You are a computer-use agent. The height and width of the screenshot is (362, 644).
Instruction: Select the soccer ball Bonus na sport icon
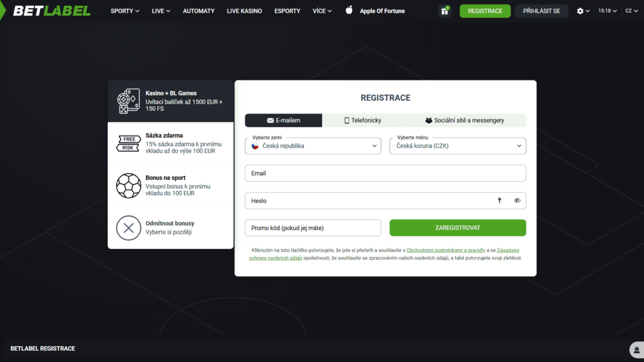(128, 185)
